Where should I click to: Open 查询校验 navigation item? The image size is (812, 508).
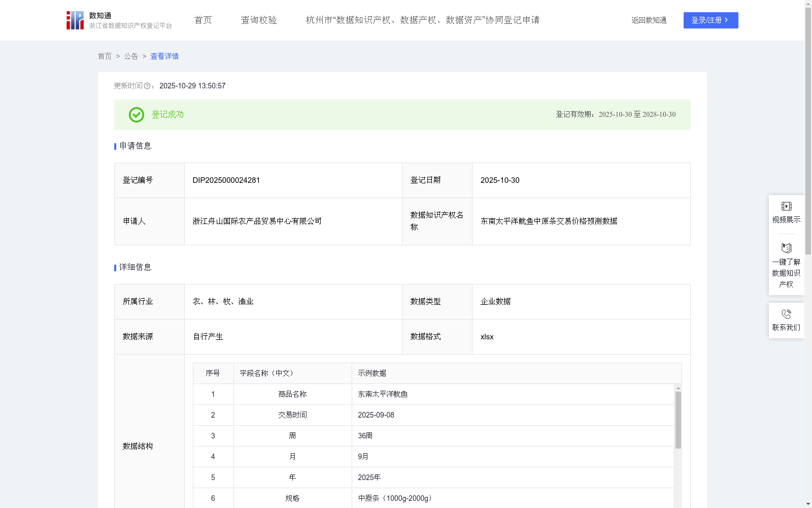(x=259, y=20)
